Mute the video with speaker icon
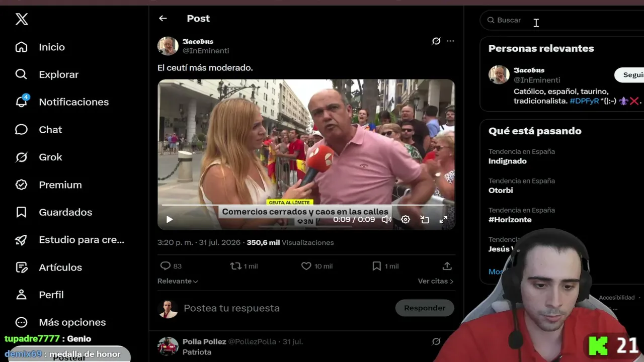This screenshot has height=362, width=644. pos(386,219)
